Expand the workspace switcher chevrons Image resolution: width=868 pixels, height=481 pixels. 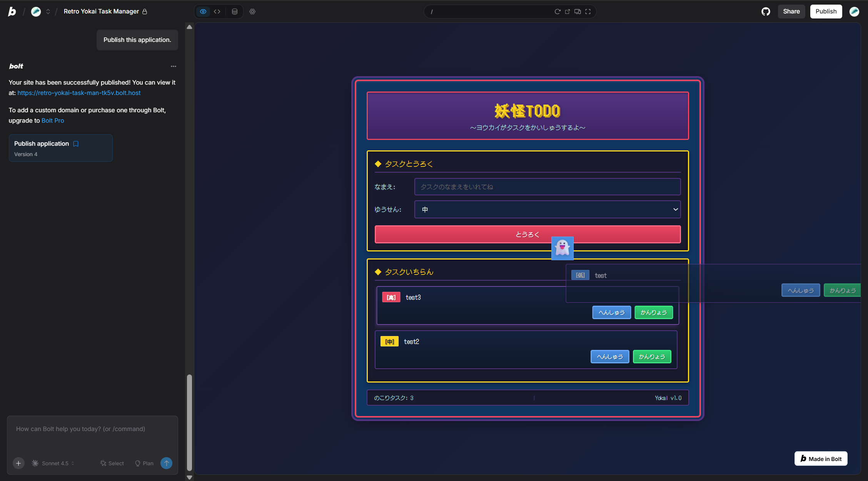48,12
